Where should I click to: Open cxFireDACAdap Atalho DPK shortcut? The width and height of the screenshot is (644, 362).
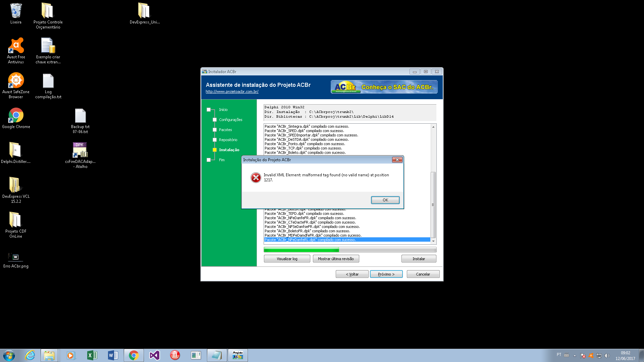point(80,155)
